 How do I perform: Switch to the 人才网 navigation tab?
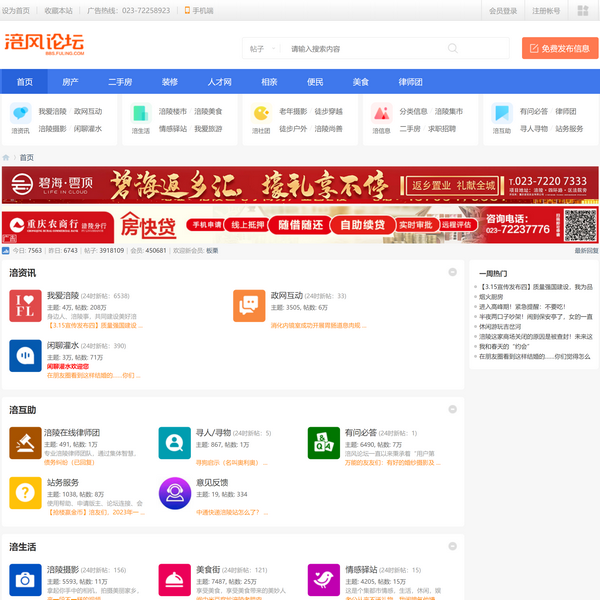[x=219, y=82]
